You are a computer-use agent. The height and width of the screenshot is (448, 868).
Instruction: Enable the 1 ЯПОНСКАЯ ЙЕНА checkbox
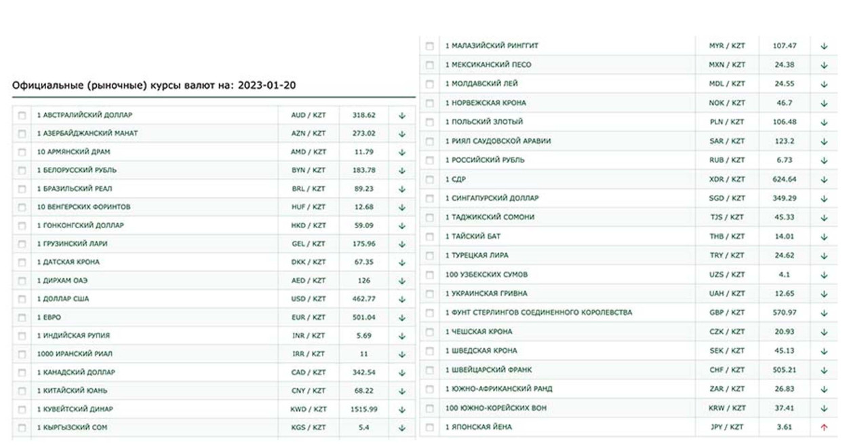pos(429,428)
